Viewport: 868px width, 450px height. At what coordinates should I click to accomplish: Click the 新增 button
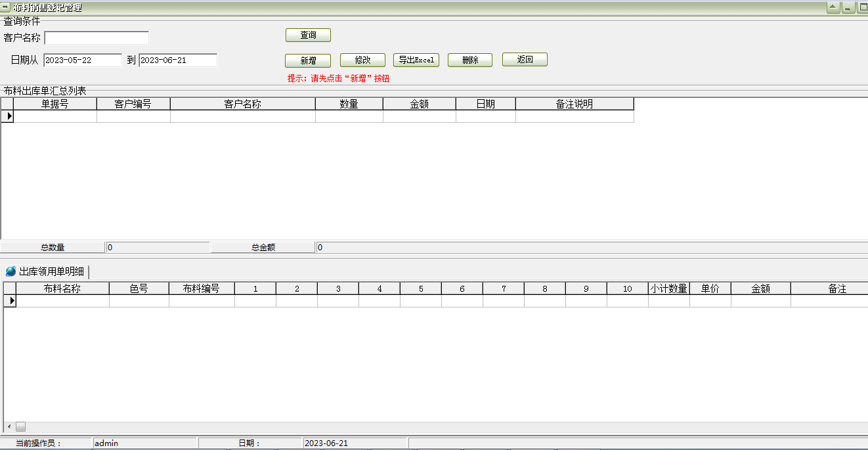[308, 60]
